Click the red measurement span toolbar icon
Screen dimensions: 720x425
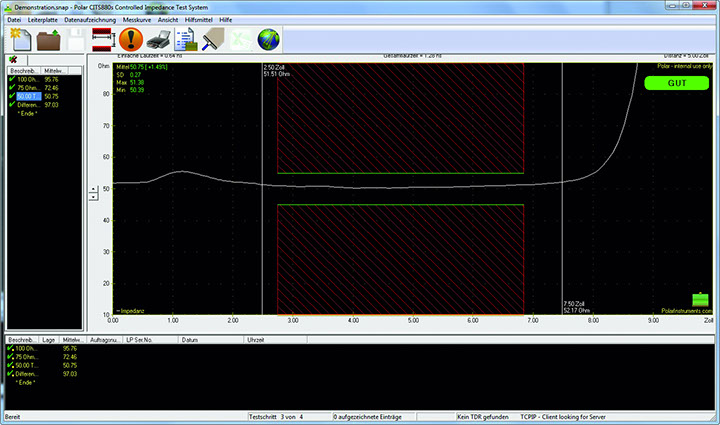[102, 40]
